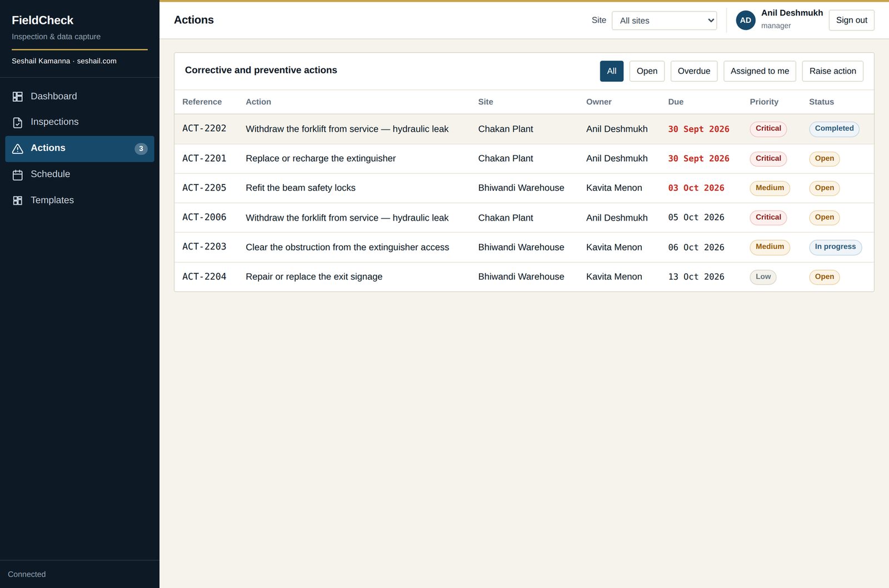Viewport: 889px width, 588px height.
Task: Click the Due column header
Action: point(676,102)
